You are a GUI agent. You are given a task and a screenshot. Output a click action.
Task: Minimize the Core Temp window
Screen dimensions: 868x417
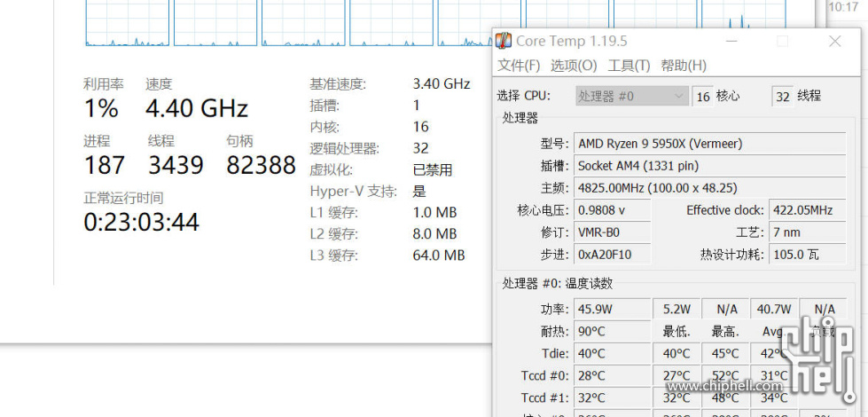tap(731, 41)
